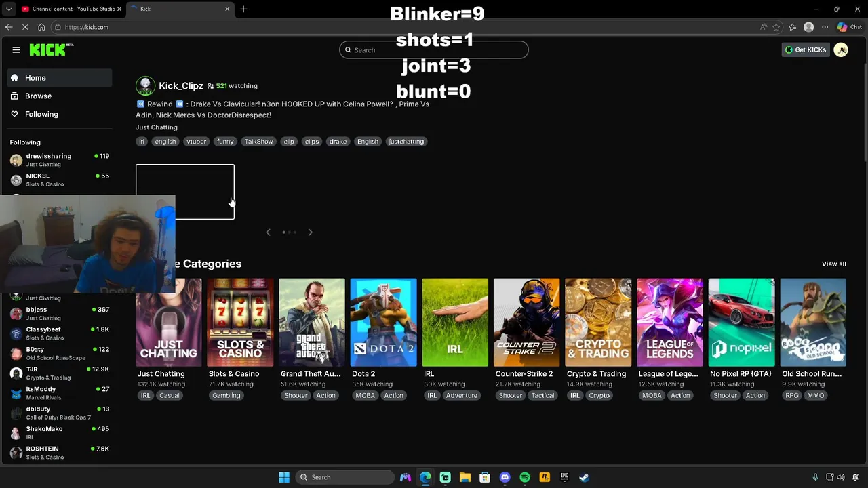Viewport: 868px width, 488px height.
Task: Open a new browser tab
Action: [x=243, y=9]
